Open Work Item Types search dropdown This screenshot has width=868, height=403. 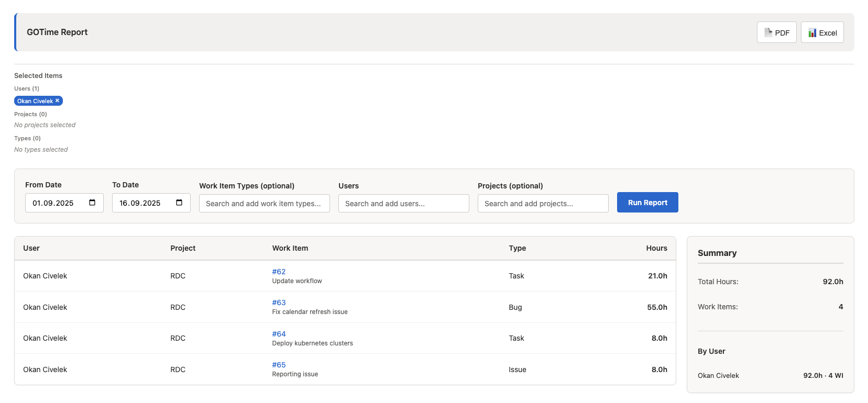264,204
